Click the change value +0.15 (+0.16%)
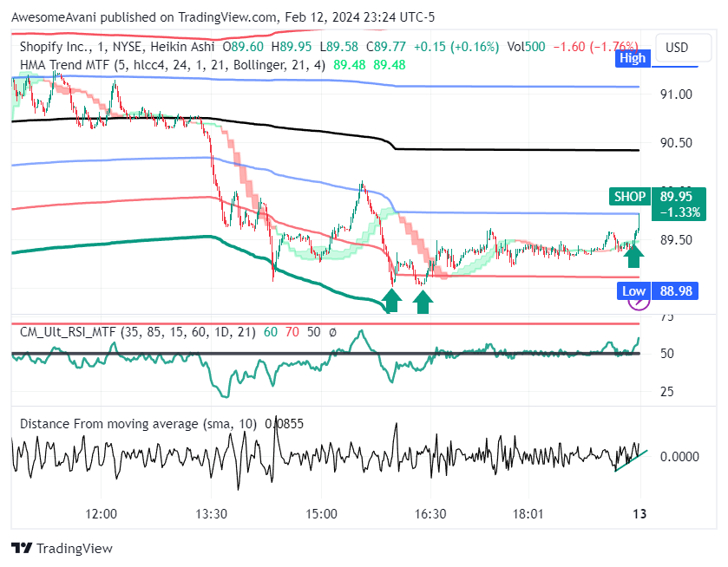The width and height of the screenshot is (728, 567). pos(456,47)
